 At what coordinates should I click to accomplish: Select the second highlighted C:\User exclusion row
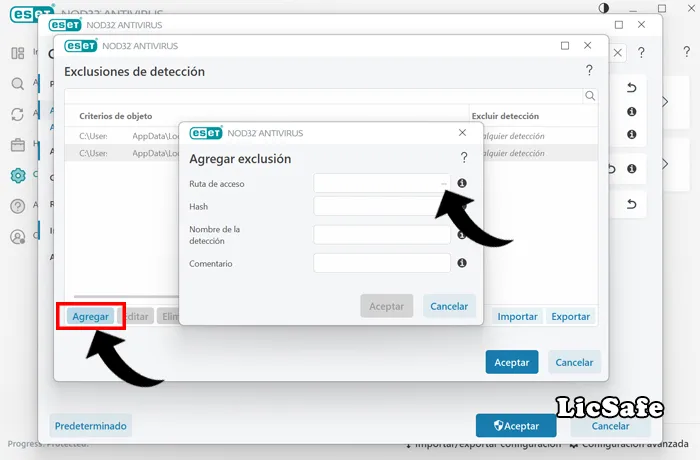[x=331, y=153]
